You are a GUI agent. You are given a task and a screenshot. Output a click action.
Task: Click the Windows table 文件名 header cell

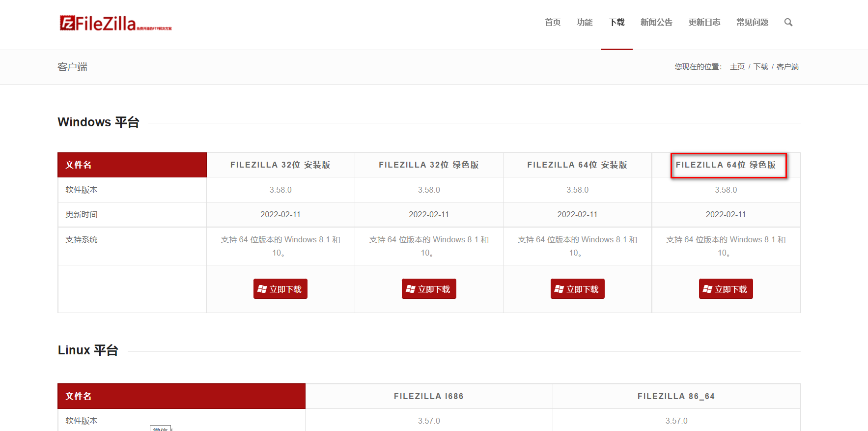coord(132,165)
